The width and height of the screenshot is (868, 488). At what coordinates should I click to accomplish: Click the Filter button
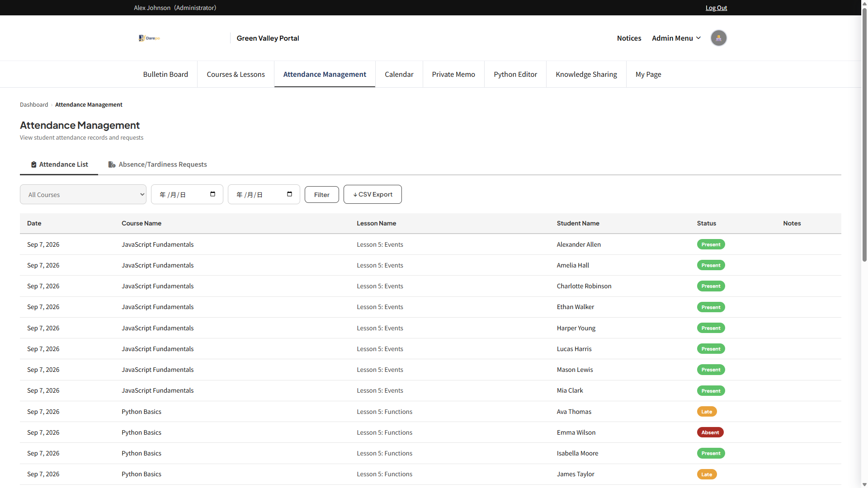click(322, 195)
